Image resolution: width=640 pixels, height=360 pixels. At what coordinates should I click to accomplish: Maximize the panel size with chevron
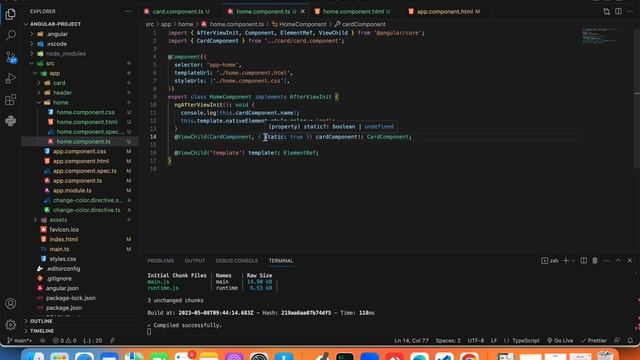click(618, 260)
